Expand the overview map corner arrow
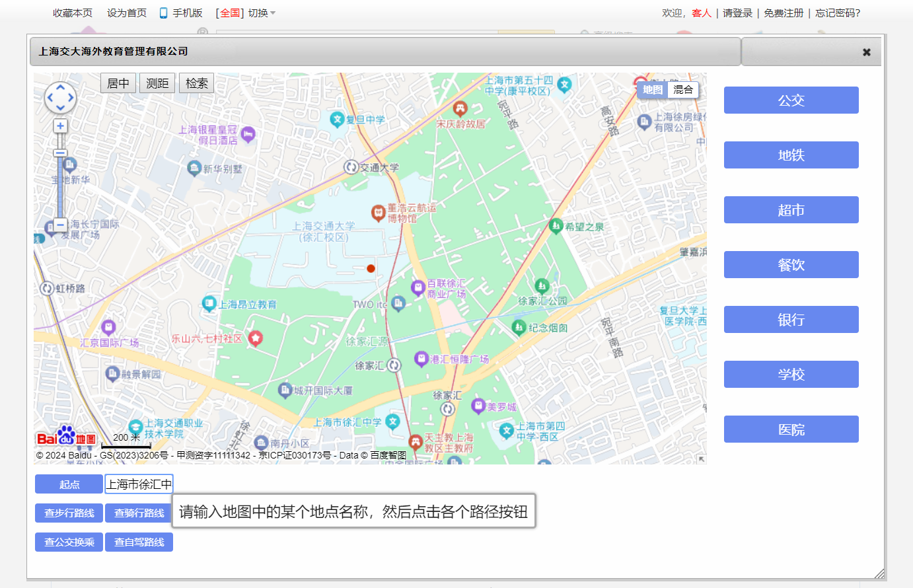Viewport: 913px width, 588px height. [x=701, y=459]
